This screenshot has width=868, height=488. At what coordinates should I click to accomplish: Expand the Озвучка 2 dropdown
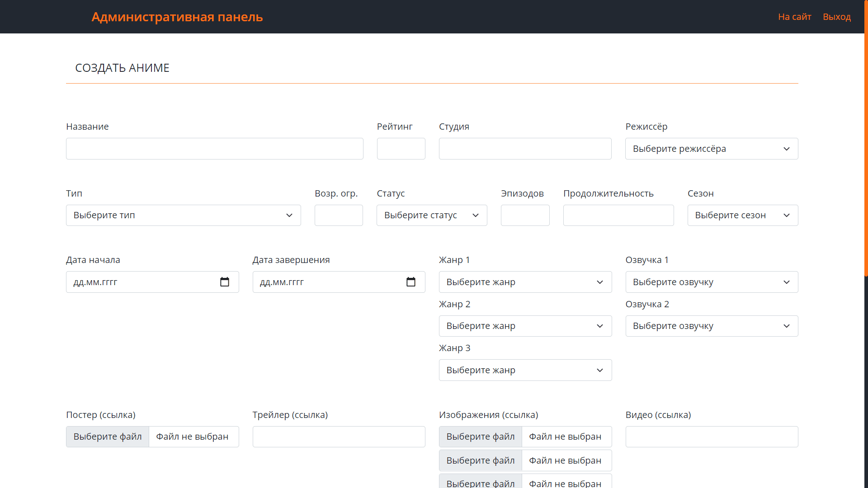[711, 326]
